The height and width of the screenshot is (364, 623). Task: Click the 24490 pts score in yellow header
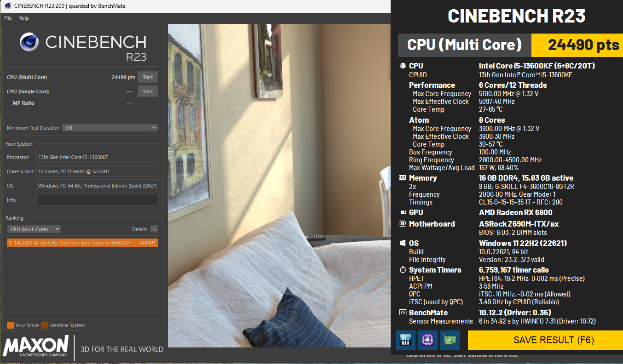coord(583,45)
